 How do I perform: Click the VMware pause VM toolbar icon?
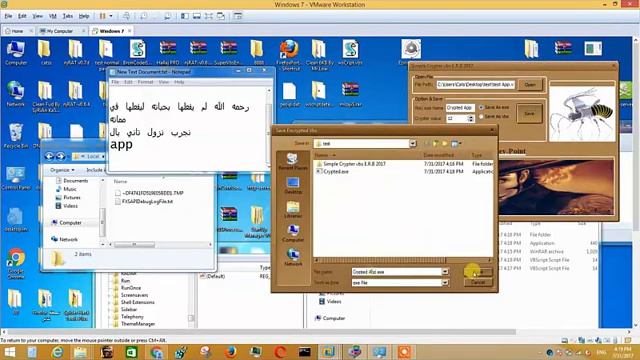tap(102, 16)
